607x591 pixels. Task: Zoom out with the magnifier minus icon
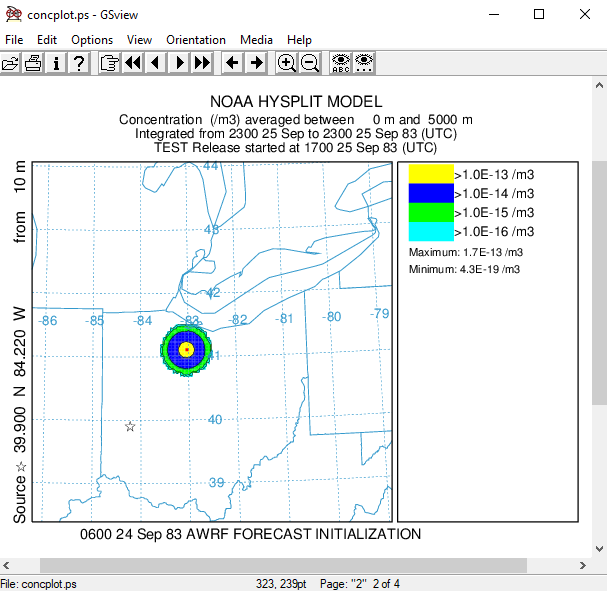tap(309, 63)
